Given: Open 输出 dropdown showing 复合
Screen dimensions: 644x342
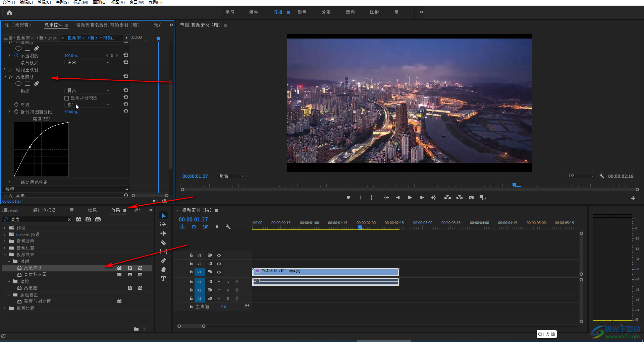Looking at the screenshot, I should coord(88,90).
